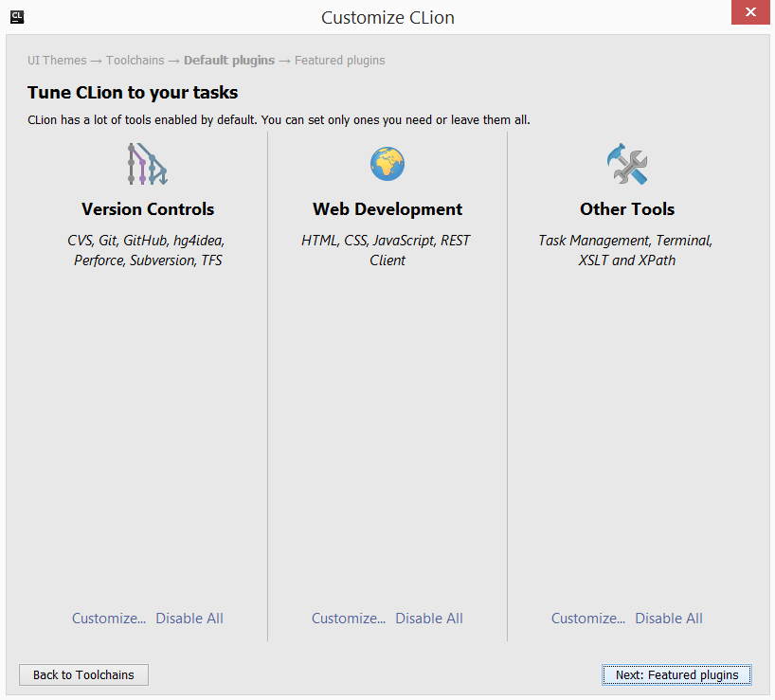
Task: Click the Version Controls heading
Action: (x=148, y=209)
